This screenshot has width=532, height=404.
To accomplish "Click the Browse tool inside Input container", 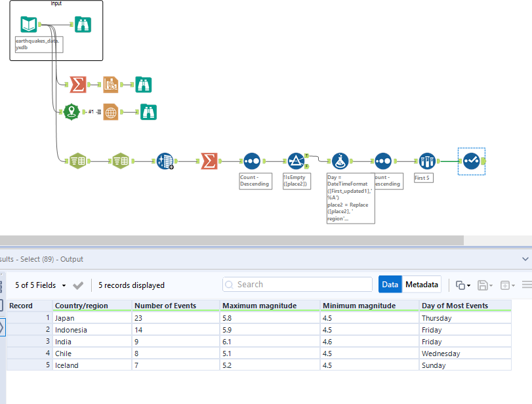I will coord(83,24).
